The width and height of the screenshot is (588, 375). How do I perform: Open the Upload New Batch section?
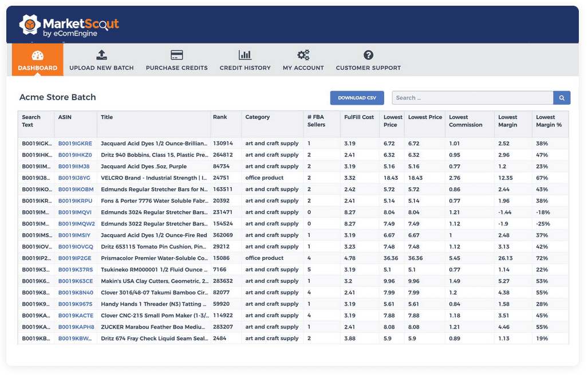point(101,68)
